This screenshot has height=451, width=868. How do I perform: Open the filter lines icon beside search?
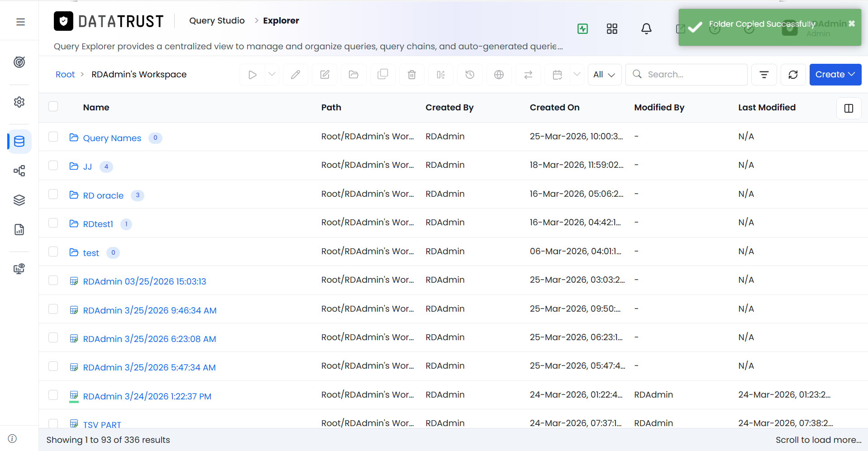click(764, 75)
